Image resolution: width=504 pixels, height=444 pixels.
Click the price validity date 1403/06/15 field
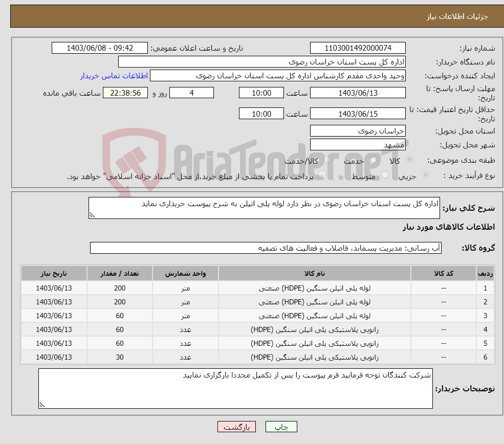(x=358, y=114)
